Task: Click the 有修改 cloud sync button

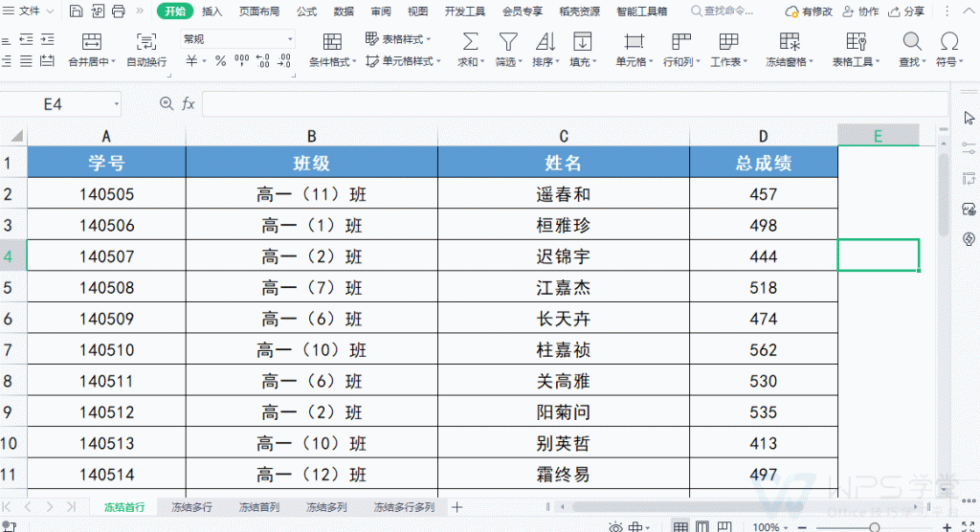Action: 809,11
